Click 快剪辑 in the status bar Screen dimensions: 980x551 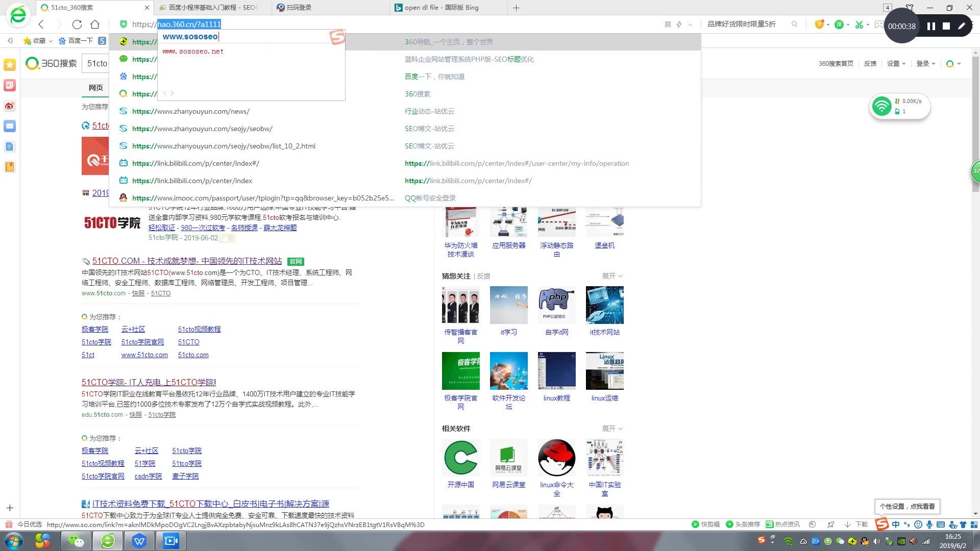(705, 524)
